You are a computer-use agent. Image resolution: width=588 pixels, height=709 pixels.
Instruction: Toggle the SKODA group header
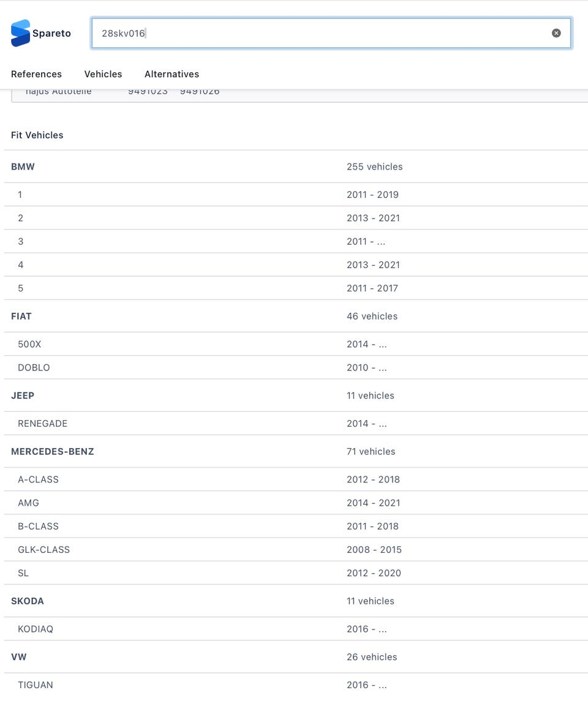point(296,601)
